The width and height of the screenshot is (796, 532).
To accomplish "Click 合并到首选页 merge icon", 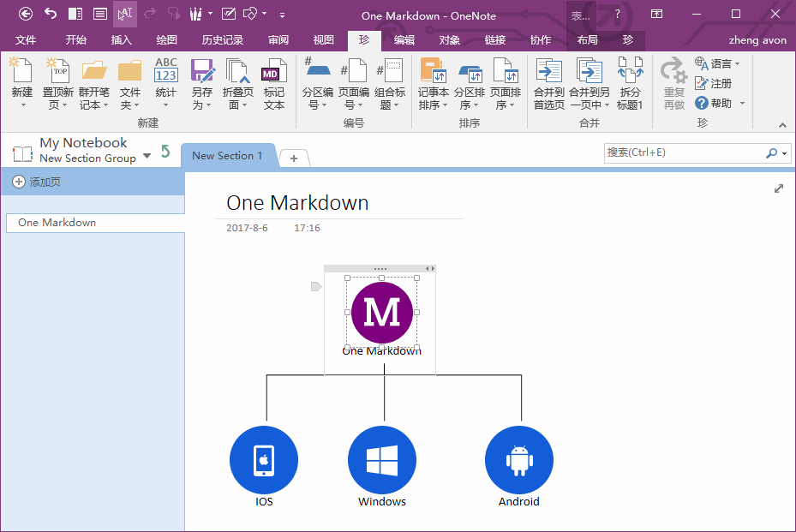I will (548, 70).
